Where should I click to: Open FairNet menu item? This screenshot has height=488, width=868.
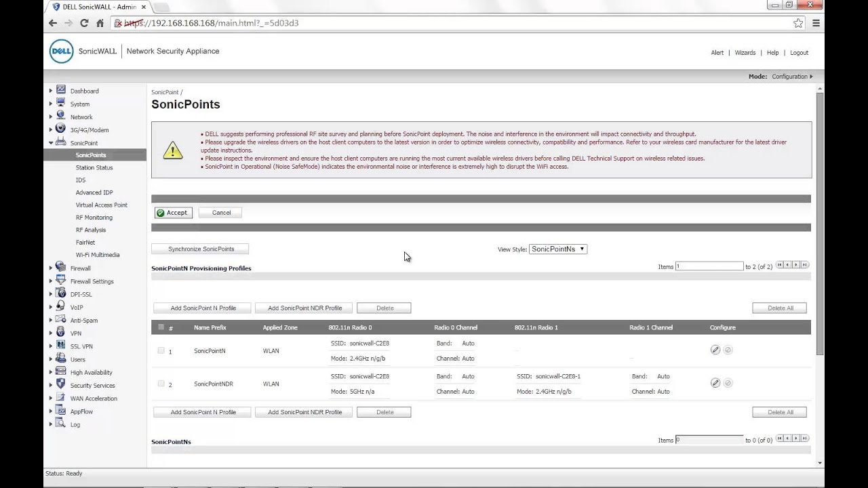tap(85, 242)
